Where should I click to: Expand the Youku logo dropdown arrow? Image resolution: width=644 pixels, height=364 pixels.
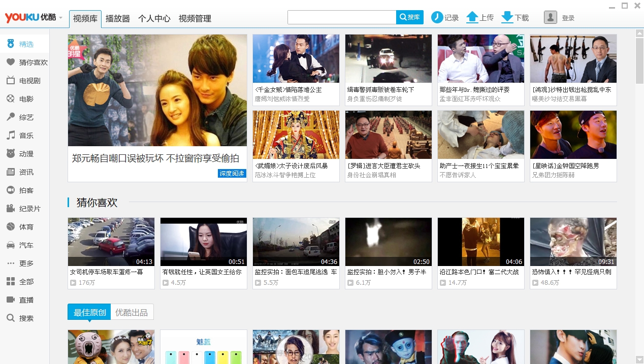61,18
